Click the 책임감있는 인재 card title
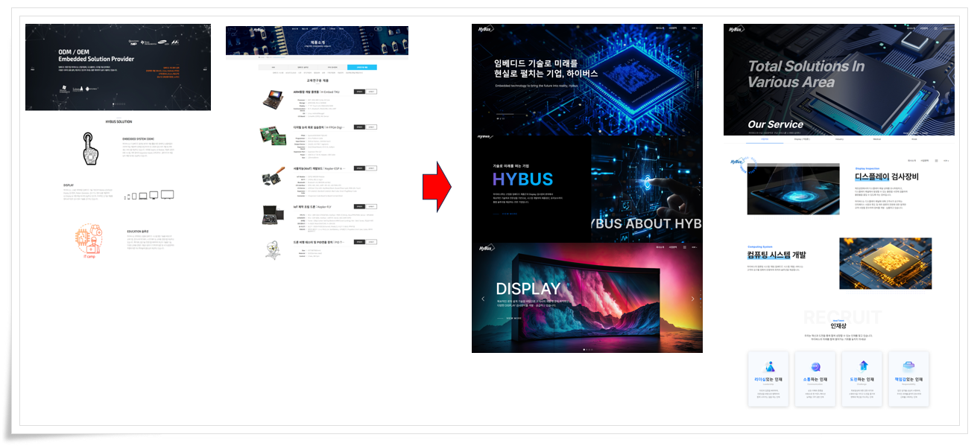 click(x=908, y=380)
